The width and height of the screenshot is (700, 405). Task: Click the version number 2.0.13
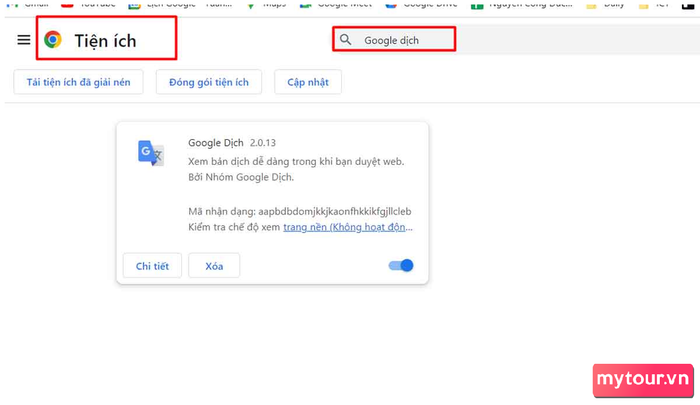coord(262,143)
